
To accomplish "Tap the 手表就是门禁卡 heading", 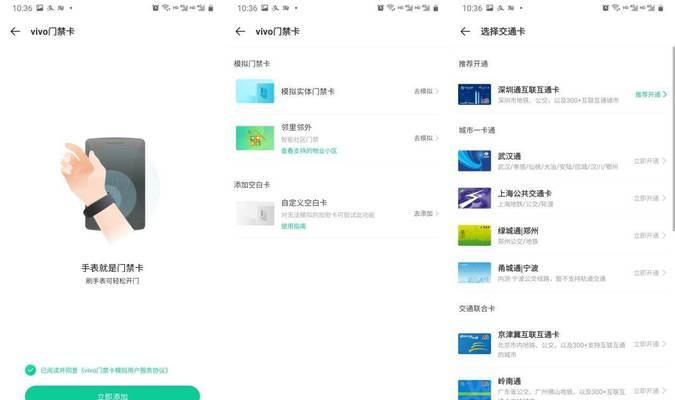I will [x=112, y=268].
